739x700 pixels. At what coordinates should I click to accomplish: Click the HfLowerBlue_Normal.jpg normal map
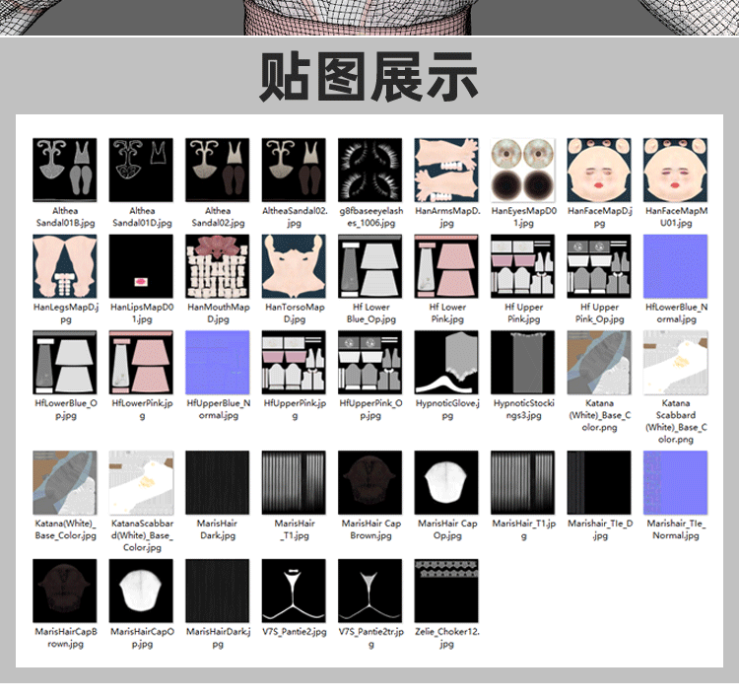675,266
